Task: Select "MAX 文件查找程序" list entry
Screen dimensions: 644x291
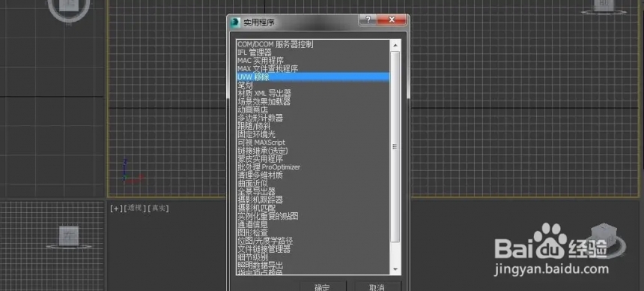Action: tap(312, 69)
